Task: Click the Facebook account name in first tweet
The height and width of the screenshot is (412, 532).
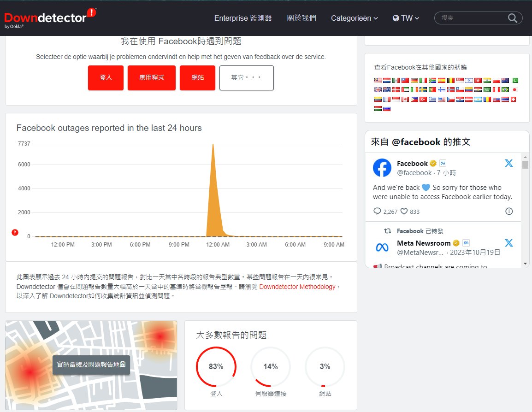Action: pyautogui.click(x=412, y=164)
